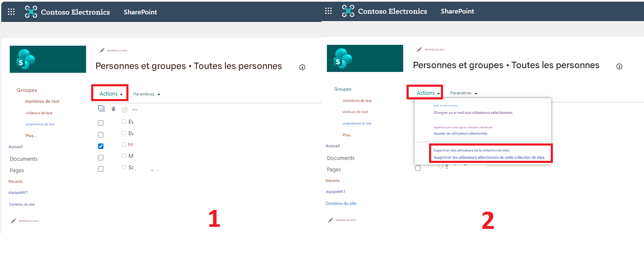Open Documents in screenshot 2 sidebar
The image size is (644, 256).
tap(341, 158)
